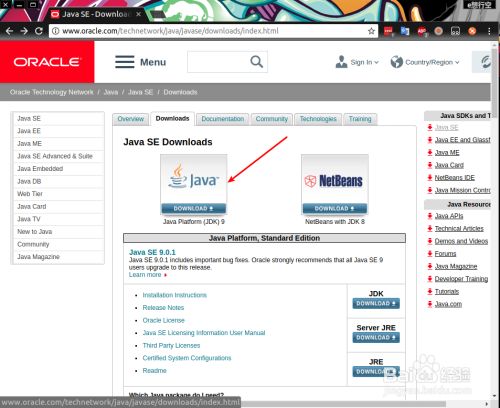
Task: Expand the Sign In dropdown
Action: coord(357,62)
